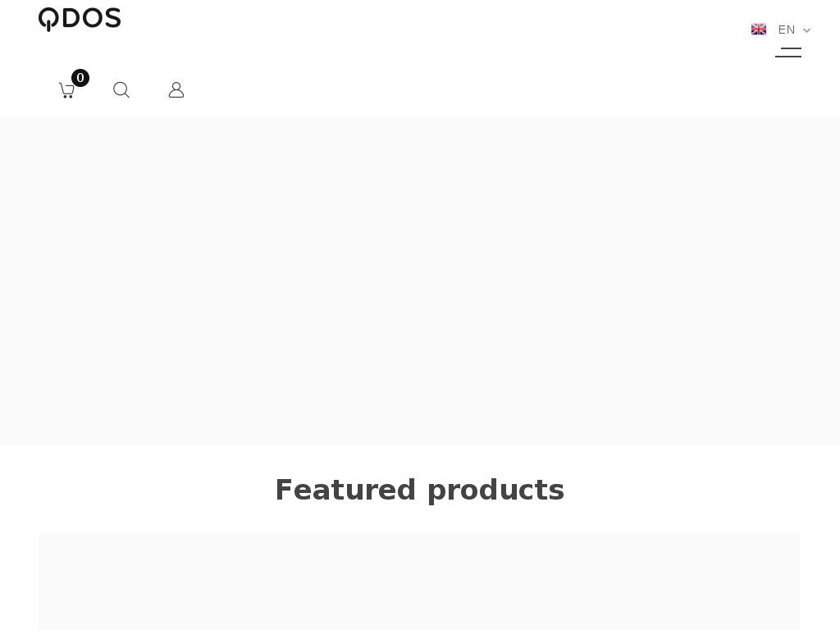The image size is (840, 630).
Task: Select the EN language label
Action: click(787, 30)
